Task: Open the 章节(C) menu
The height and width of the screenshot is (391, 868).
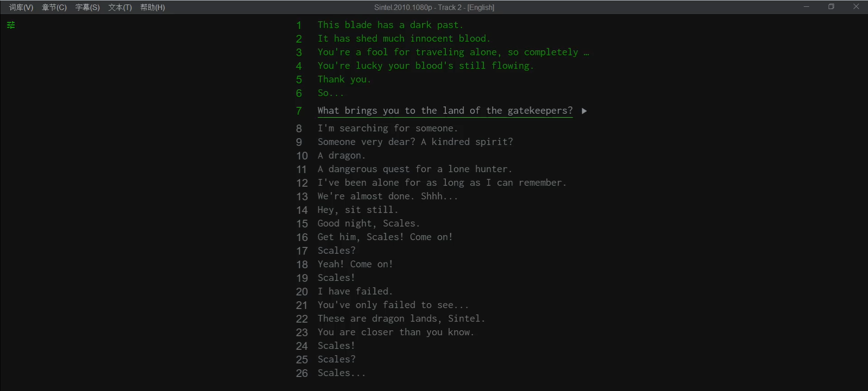Action: [54, 7]
